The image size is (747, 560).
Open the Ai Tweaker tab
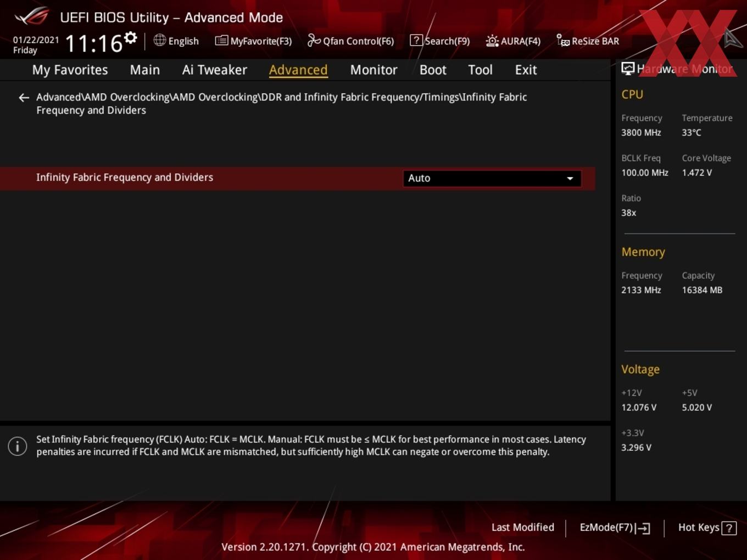[x=215, y=70]
